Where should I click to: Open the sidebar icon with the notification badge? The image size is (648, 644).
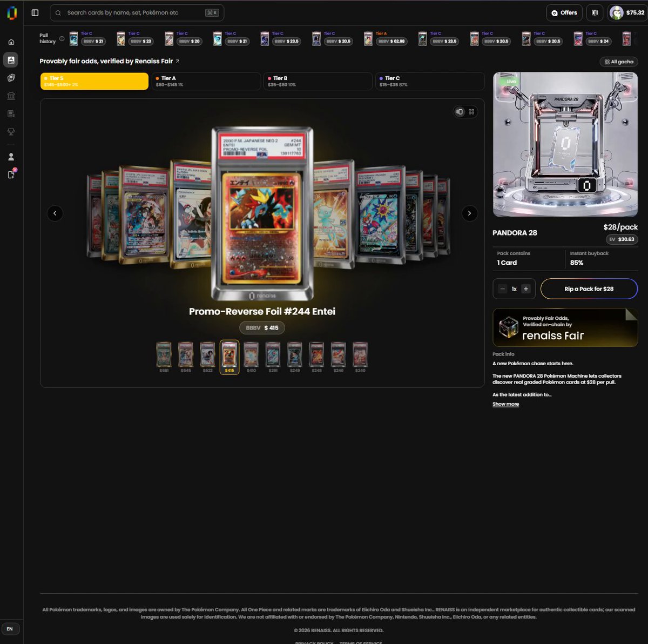(11, 174)
